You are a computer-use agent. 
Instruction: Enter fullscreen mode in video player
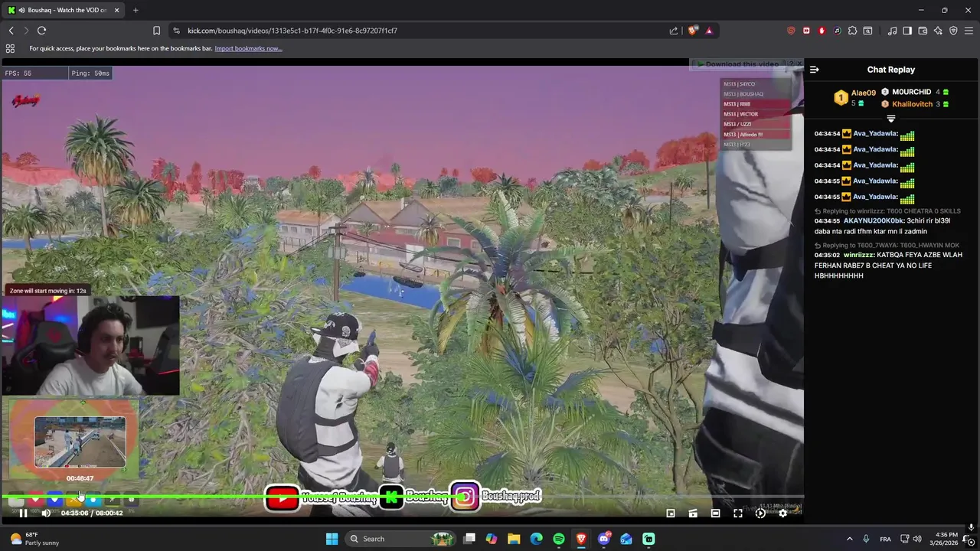pos(738,514)
